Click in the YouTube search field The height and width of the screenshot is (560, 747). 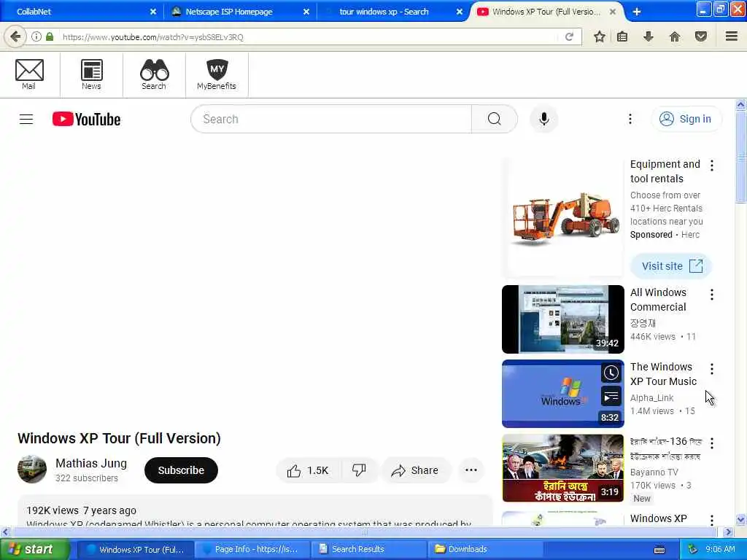[331, 119]
